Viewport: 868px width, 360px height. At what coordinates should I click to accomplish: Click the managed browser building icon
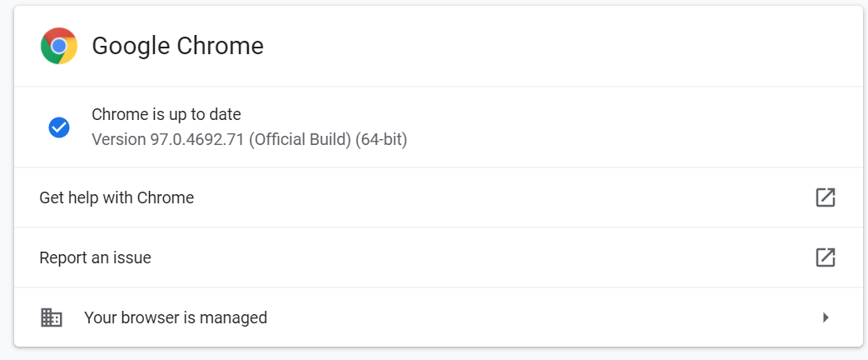coord(52,317)
